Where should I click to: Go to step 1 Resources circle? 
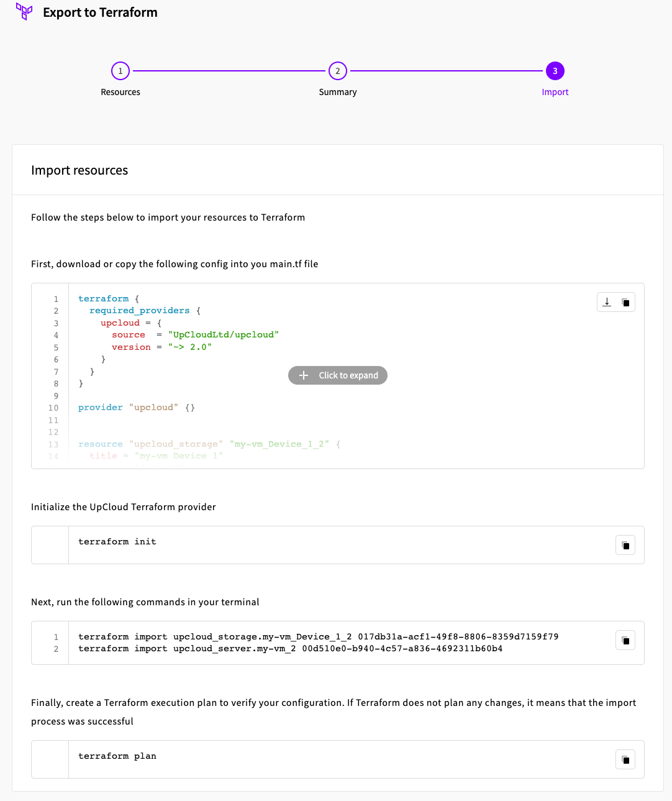120,71
